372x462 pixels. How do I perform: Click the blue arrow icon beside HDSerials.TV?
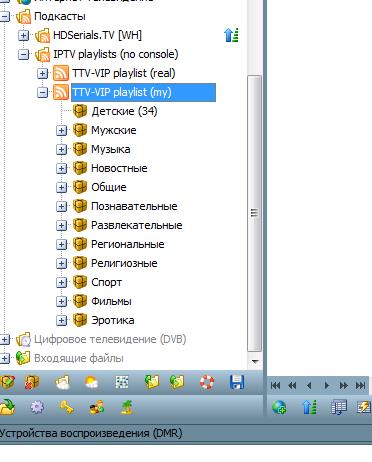[231, 35]
